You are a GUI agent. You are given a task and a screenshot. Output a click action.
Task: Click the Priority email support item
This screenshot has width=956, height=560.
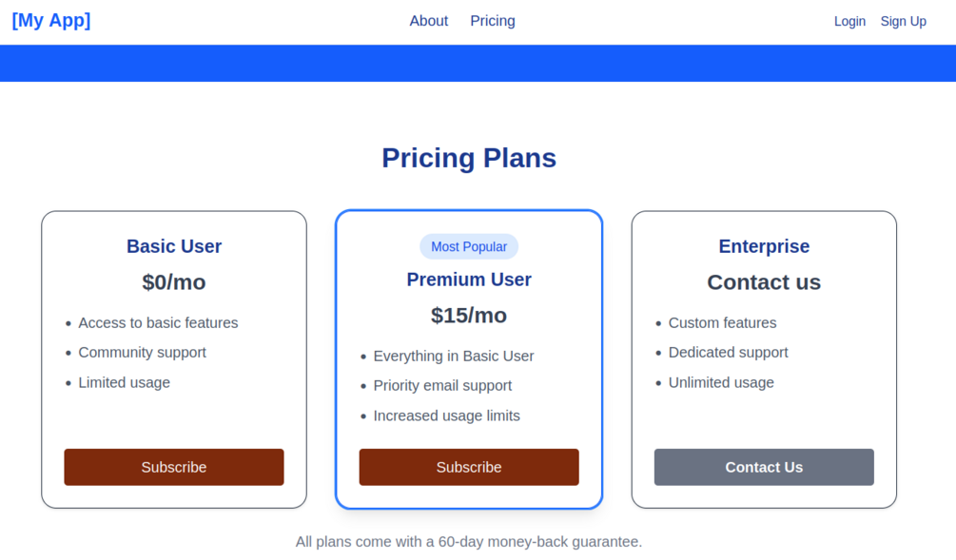[x=442, y=385]
